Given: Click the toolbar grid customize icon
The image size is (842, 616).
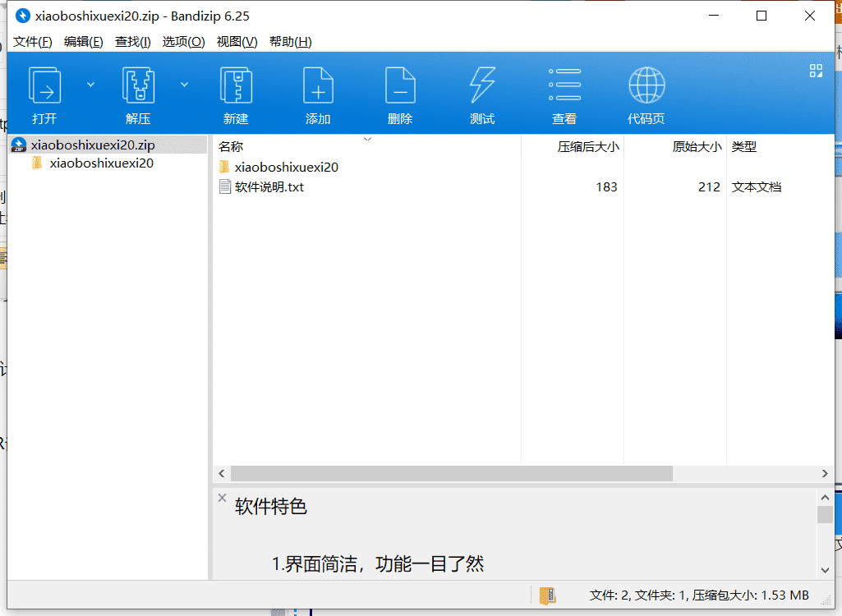Looking at the screenshot, I should [x=816, y=71].
